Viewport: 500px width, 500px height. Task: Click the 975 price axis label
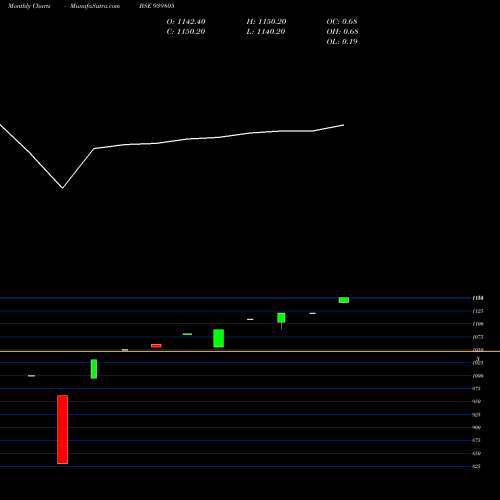476,389
